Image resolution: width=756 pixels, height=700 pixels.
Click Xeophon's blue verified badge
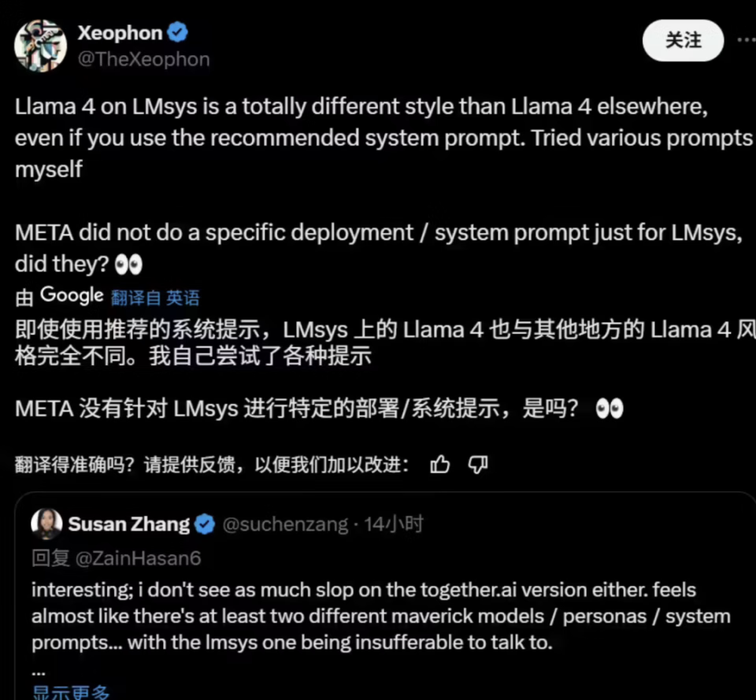click(x=177, y=32)
